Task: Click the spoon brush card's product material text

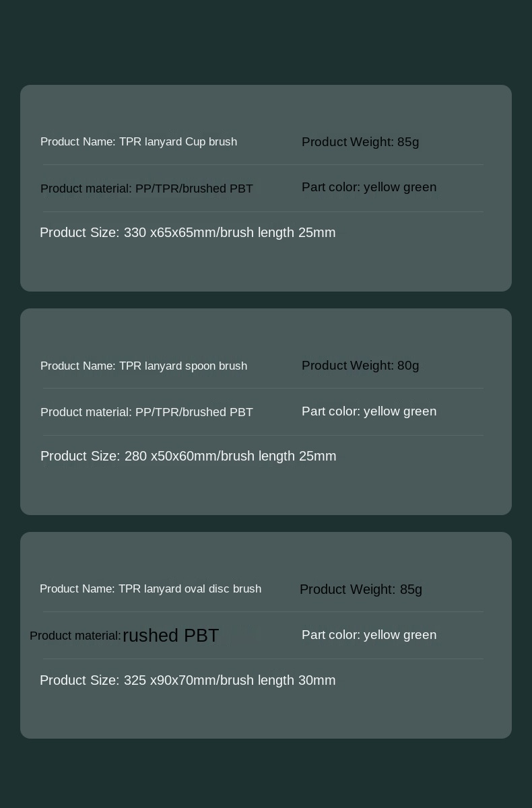Action: point(147,412)
